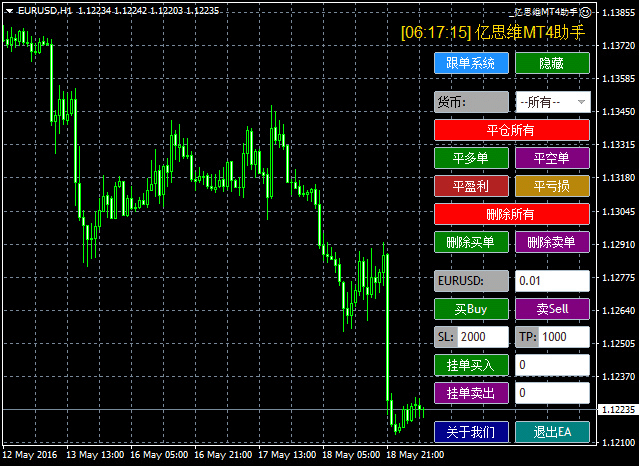Select the 0.01 lot size field
639x466 pixels.
[x=552, y=281]
